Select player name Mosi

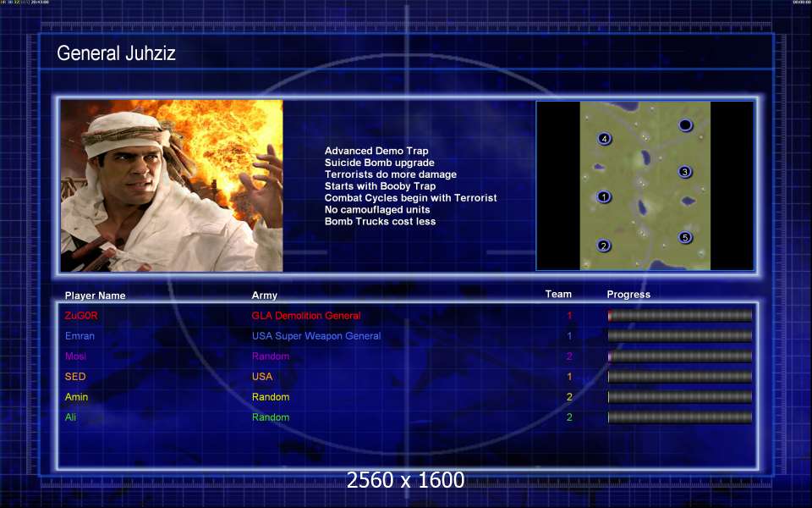tap(75, 356)
